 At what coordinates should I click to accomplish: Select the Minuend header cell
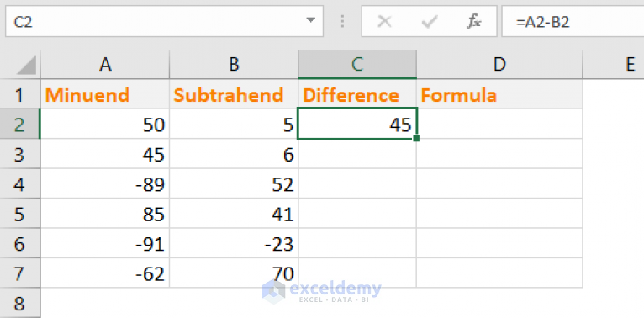(x=105, y=94)
